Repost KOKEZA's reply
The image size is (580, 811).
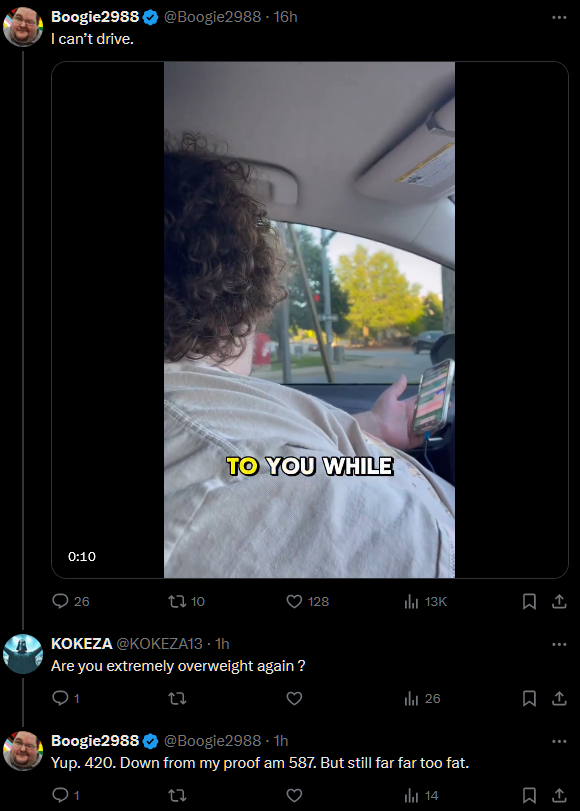click(177, 698)
